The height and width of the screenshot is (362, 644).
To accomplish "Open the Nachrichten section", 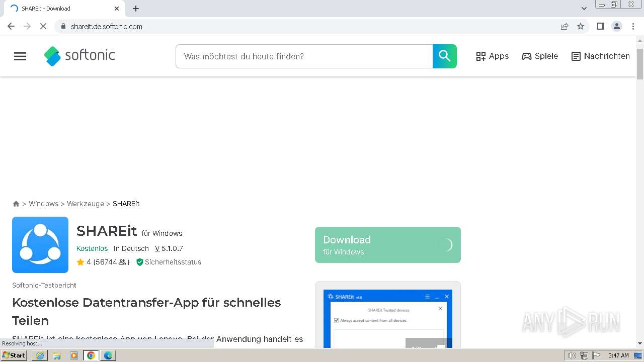I will click(x=601, y=56).
